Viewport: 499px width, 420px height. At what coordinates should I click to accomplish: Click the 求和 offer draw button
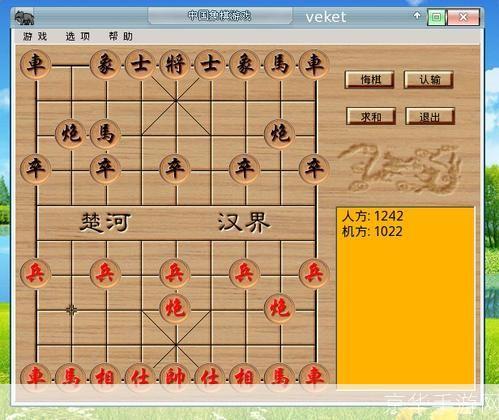371,116
